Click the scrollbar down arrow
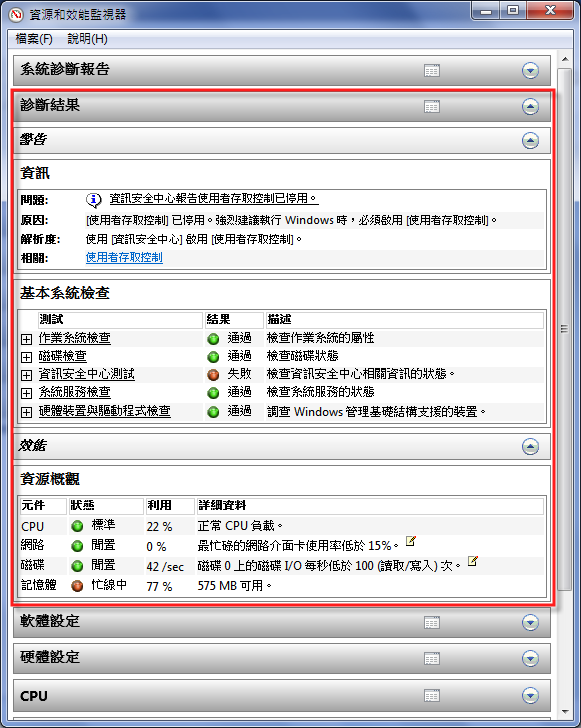The height and width of the screenshot is (728, 581). (565, 711)
